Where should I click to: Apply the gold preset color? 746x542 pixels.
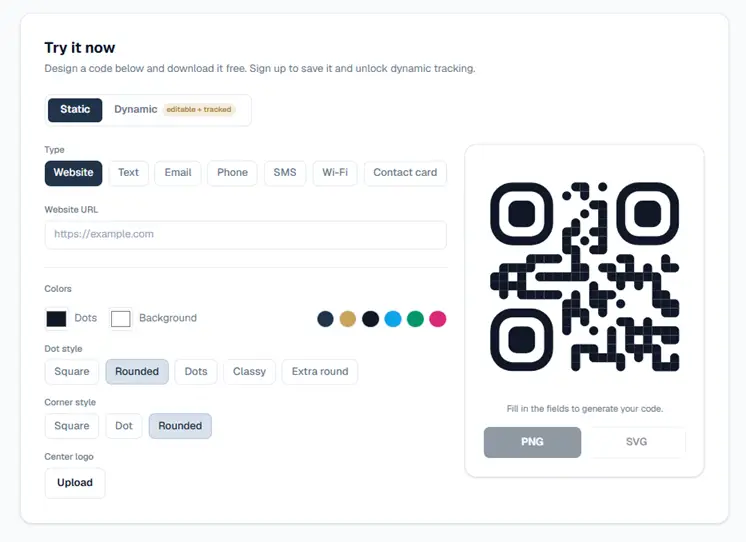[x=348, y=319]
